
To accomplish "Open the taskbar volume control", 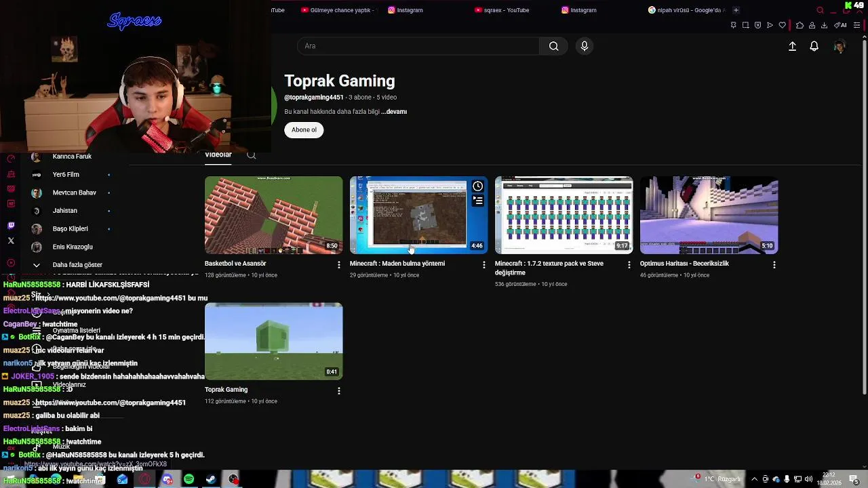I will click(x=808, y=479).
